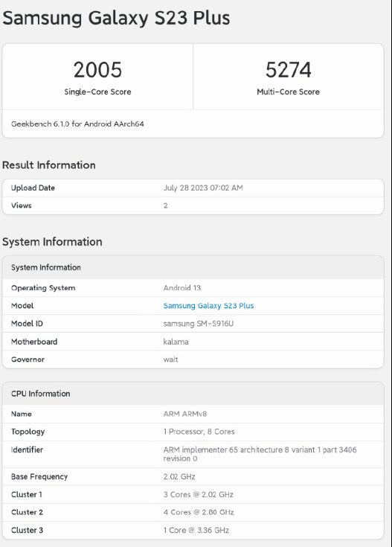This screenshot has height=547, width=392.
Task: Select the Android 13 operating system value
Action: [x=181, y=288]
